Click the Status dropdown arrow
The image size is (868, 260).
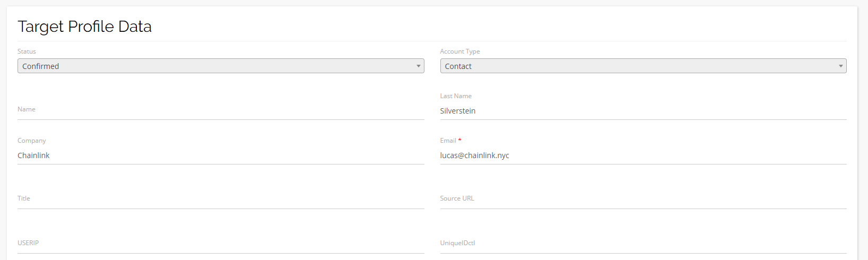pos(419,66)
